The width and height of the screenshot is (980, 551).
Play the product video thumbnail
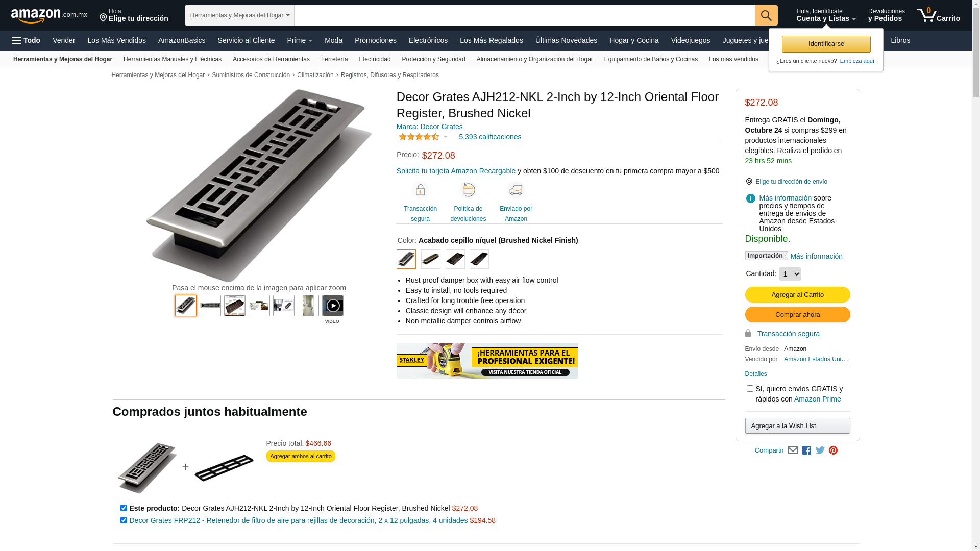coord(332,306)
